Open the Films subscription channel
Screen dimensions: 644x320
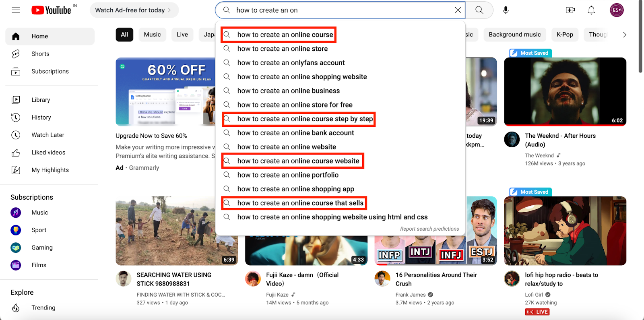[50, 265]
